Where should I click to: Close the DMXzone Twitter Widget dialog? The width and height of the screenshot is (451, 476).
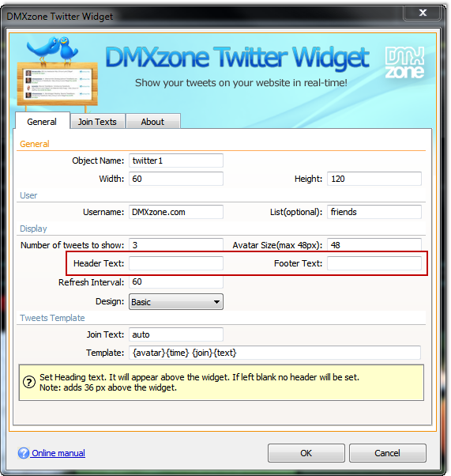click(x=423, y=13)
